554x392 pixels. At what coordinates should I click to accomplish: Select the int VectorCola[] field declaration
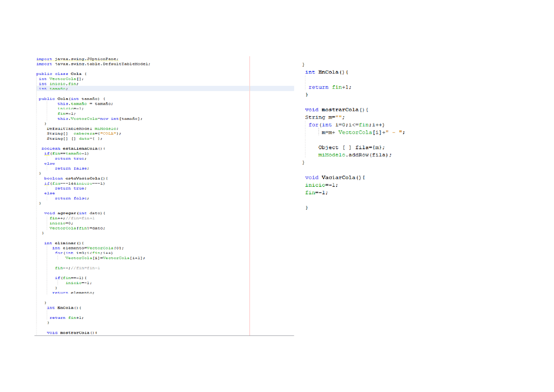[x=61, y=79]
